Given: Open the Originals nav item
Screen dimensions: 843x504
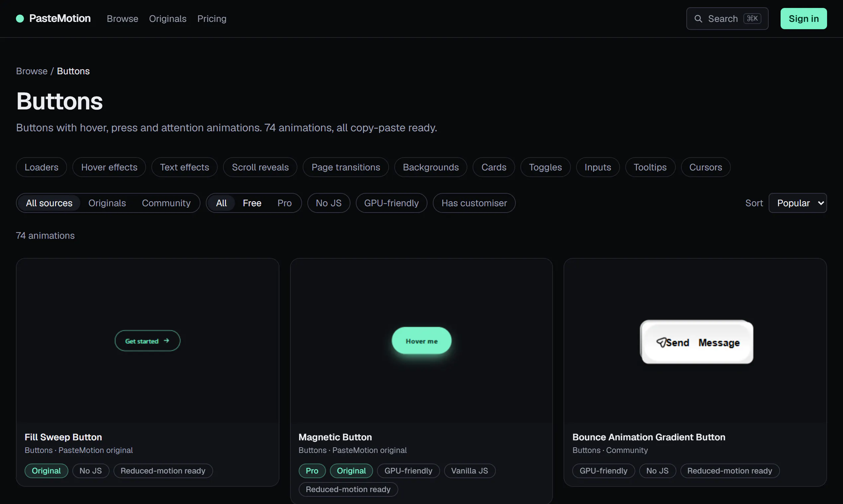Looking at the screenshot, I should tap(168, 19).
